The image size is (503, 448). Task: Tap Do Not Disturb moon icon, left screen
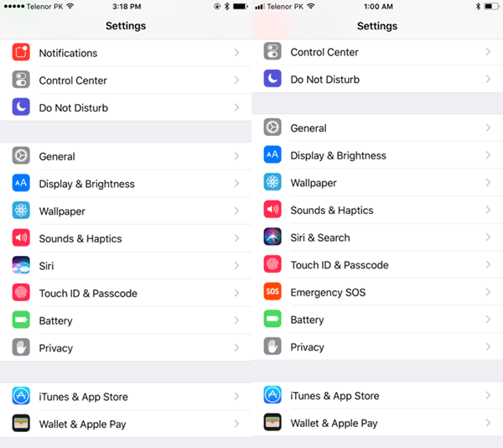(21, 107)
